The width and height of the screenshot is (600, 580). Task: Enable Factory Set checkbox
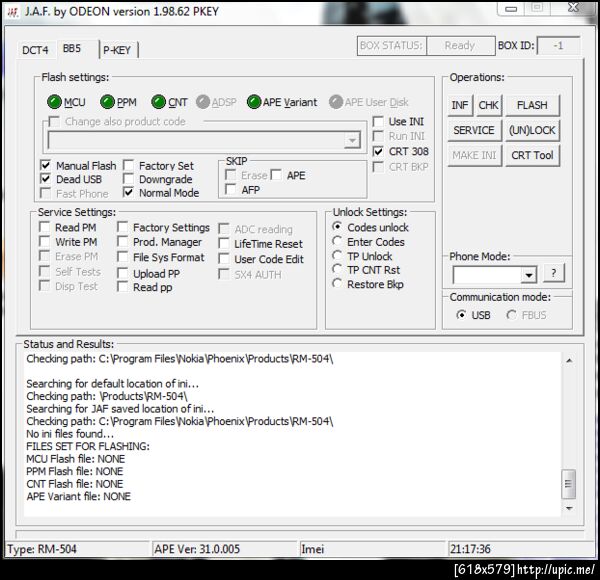point(128,165)
